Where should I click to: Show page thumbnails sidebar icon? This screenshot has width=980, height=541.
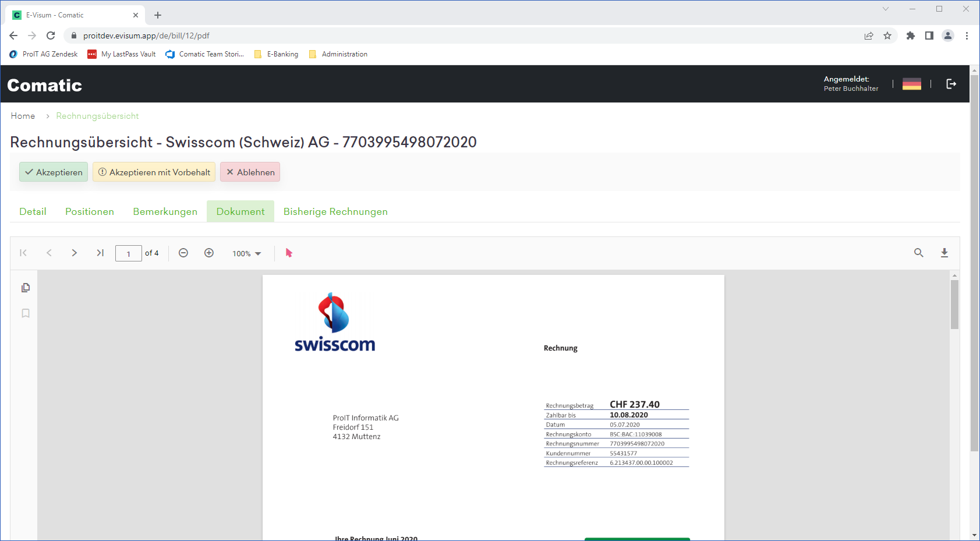[26, 288]
